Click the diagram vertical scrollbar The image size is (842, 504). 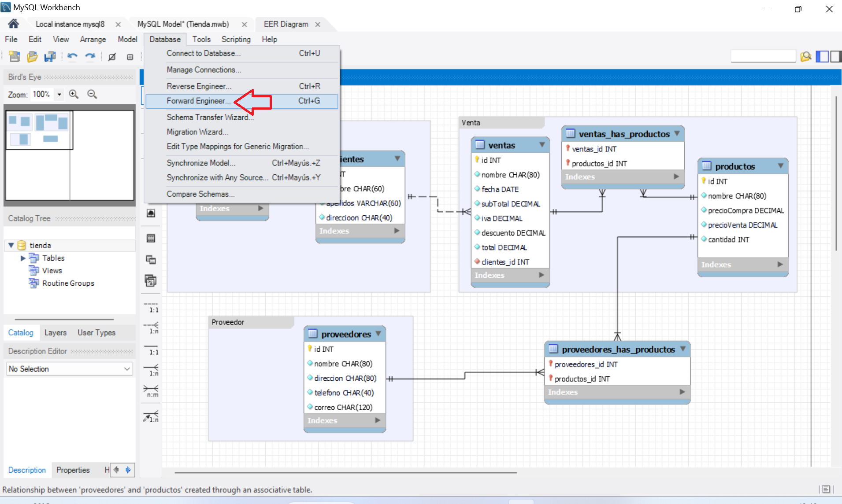coord(836,173)
